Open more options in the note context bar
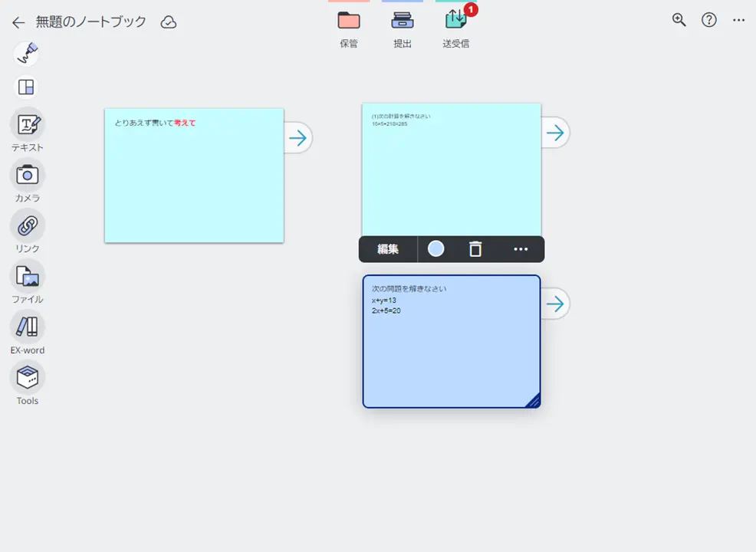 pyautogui.click(x=521, y=248)
